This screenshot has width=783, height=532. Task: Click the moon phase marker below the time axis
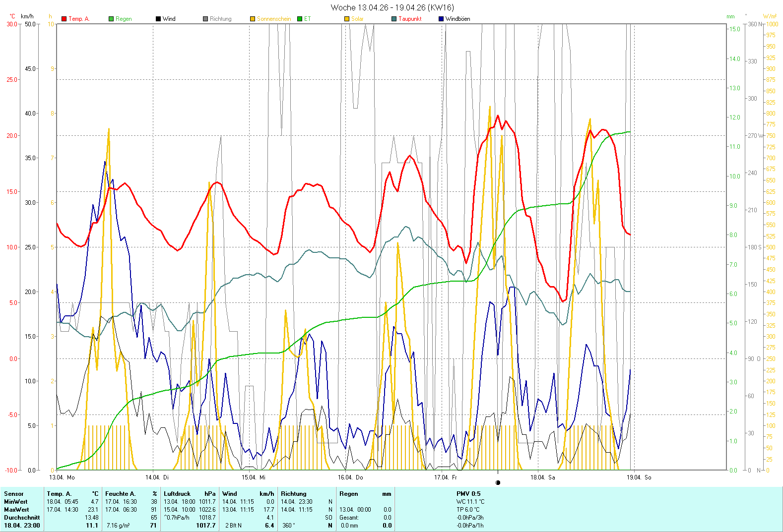coord(498,482)
